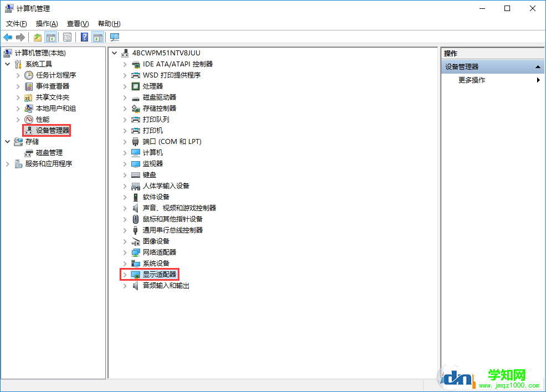Image resolution: width=546 pixels, height=392 pixels.
Task: Select 打印队列 label
Action: point(156,120)
